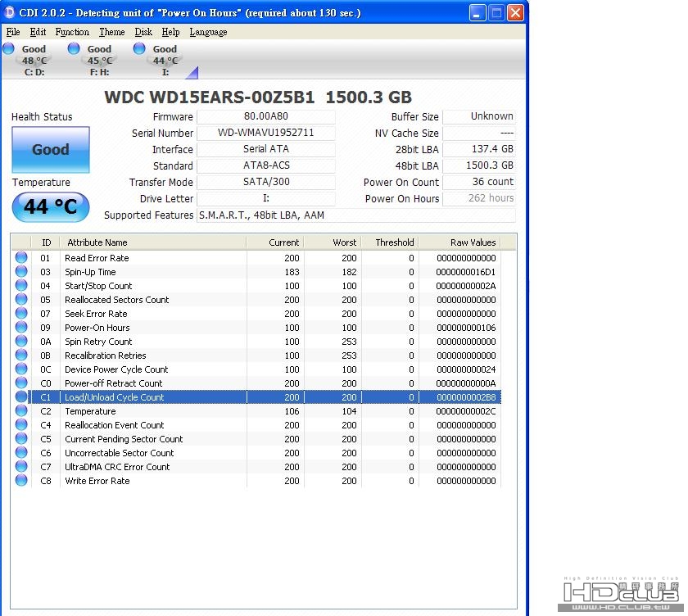
Task: Click the Seek Error Rate status orb
Action: (x=21, y=313)
